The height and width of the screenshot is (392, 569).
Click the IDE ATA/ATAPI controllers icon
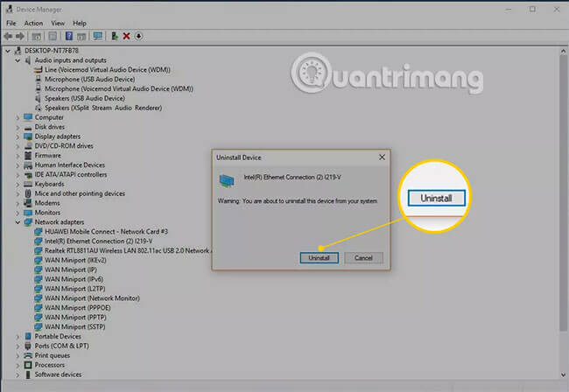[28, 174]
